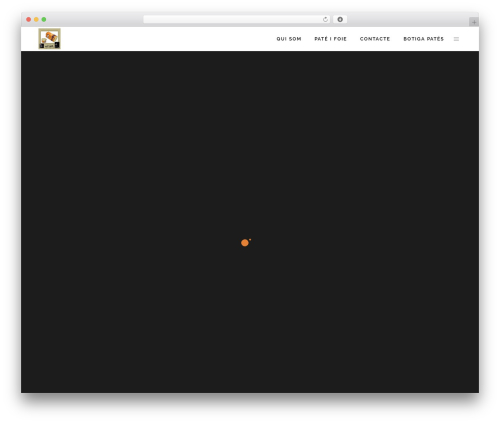Viewport: 500px width, 423px height.
Task: Go to Paté i Foie page
Action: pyautogui.click(x=330, y=39)
